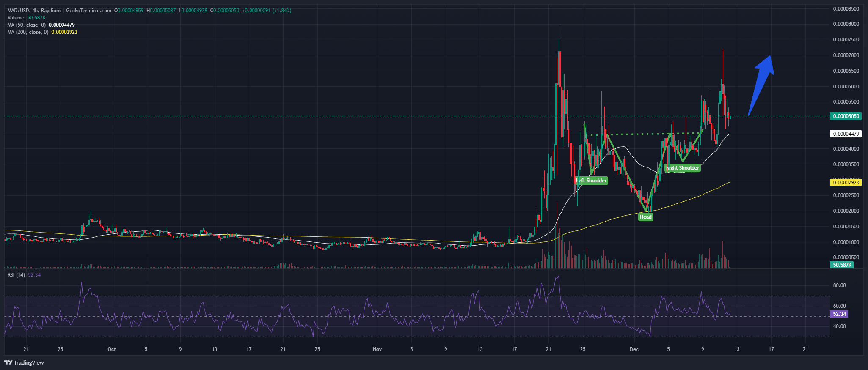Click the 0.00005500 price axis label
This screenshot has height=370, width=868.
(846, 102)
